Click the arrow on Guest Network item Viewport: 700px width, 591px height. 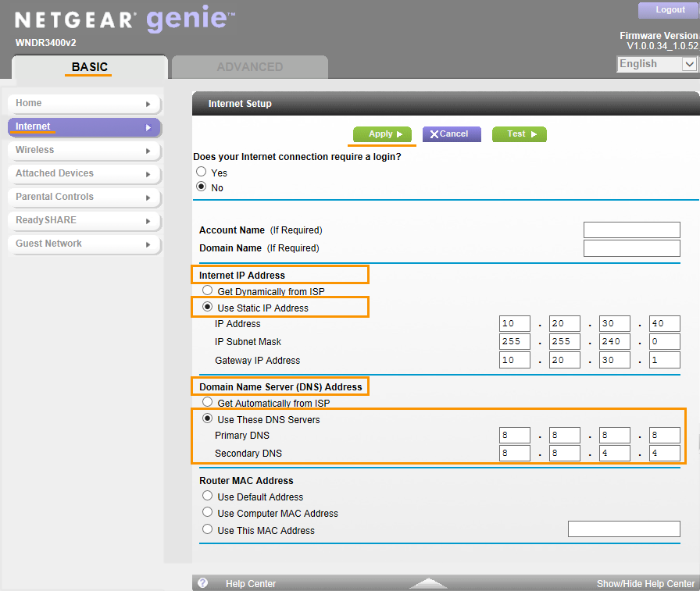coord(148,244)
